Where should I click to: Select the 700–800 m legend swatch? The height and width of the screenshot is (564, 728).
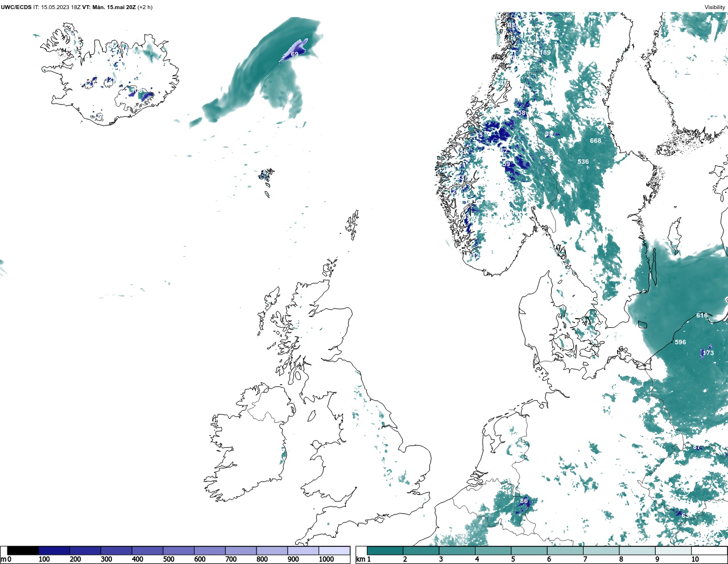click(241, 550)
